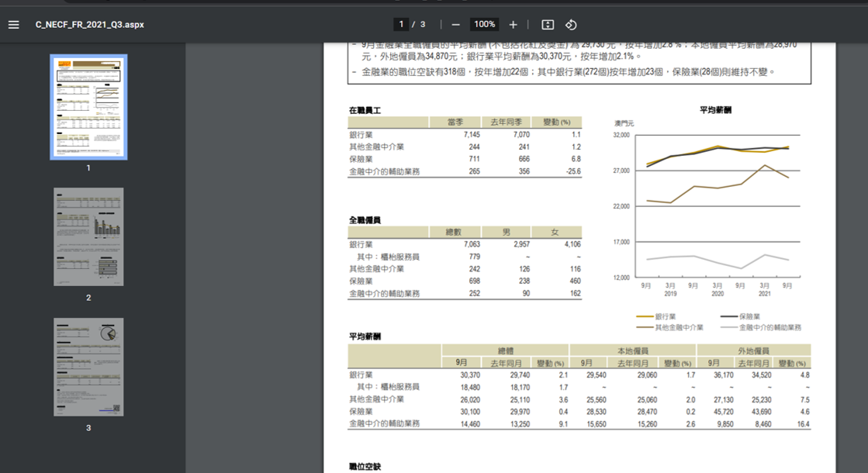Viewport: 868px width, 473px height.
Task: Click value 4,106 for female bank staff
Action: click(x=572, y=244)
